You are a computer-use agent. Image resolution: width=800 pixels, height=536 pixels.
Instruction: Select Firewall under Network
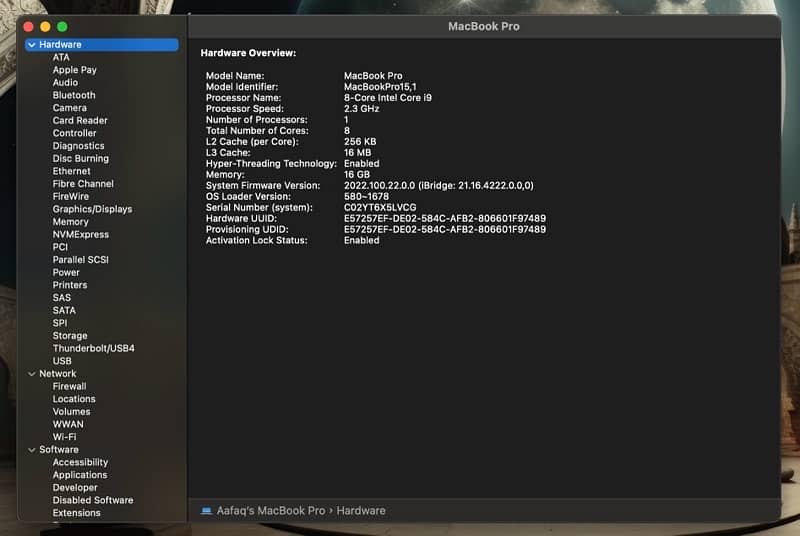pos(69,386)
